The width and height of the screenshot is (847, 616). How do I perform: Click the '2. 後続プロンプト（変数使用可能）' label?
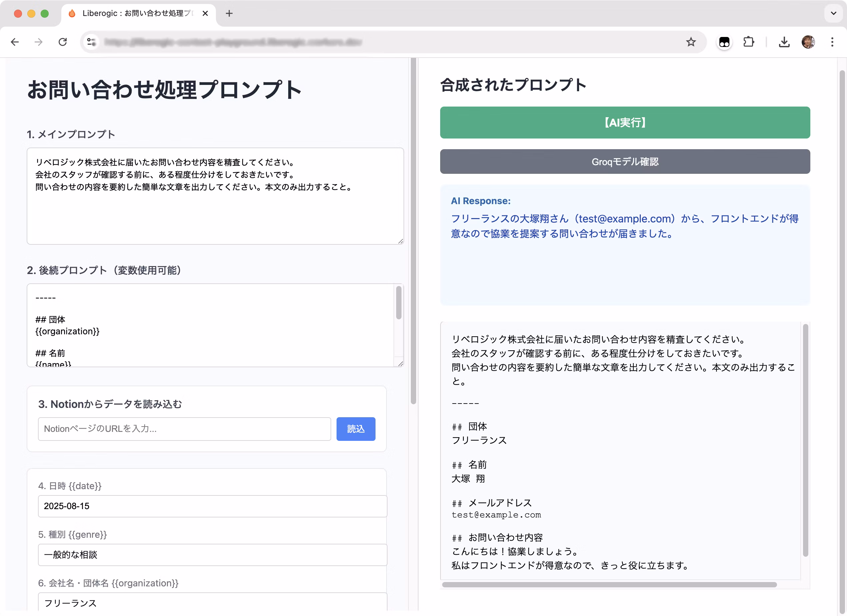coord(104,270)
